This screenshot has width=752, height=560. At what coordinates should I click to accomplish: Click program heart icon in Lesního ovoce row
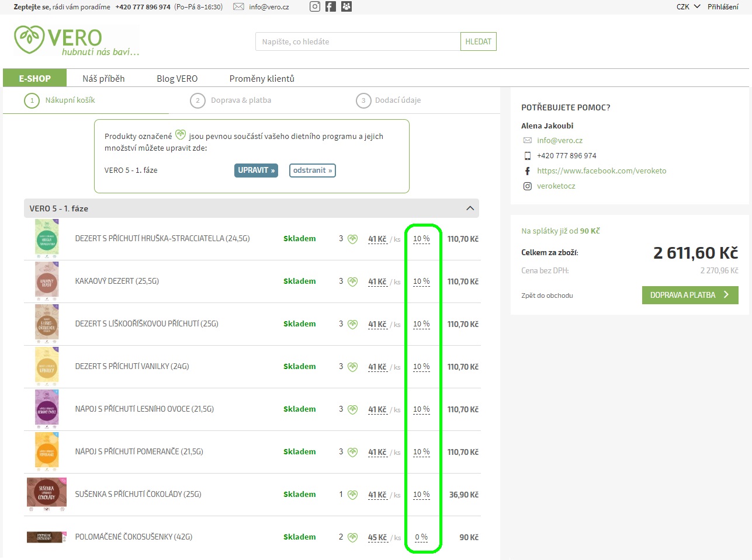point(352,409)
